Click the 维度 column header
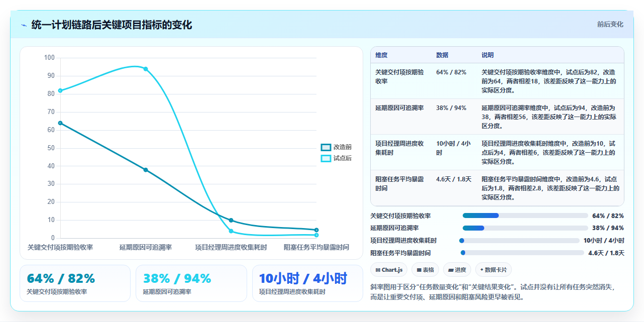Screen dimensions: 644x322 (381, 55)
